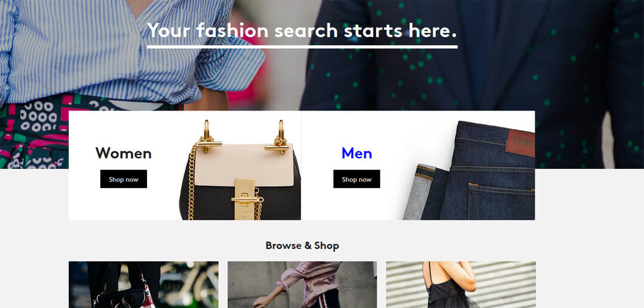Click the gold clasp lock on the handbag
This screenshot has width=644, height=308.
245,199
